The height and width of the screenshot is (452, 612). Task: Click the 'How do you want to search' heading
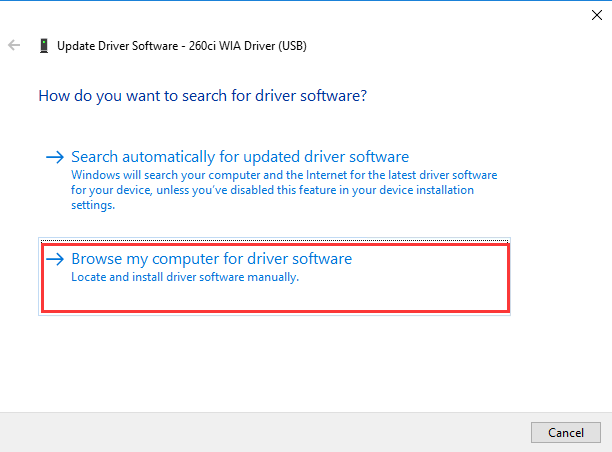(x=203, y=96)
